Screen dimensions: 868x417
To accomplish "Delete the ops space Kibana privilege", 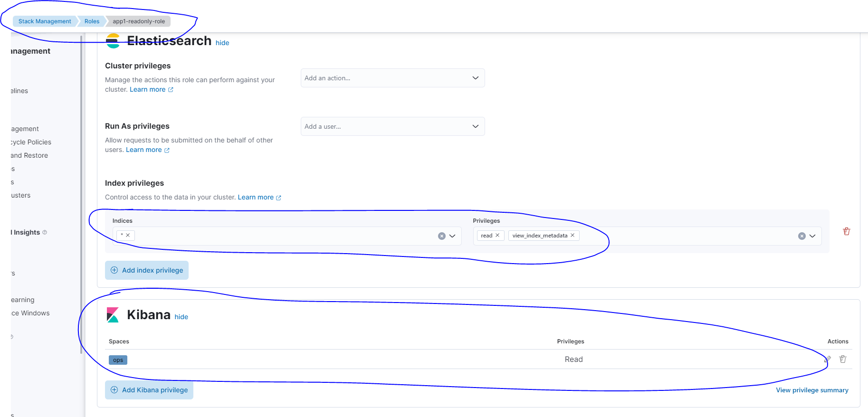I will pos(842,359).
